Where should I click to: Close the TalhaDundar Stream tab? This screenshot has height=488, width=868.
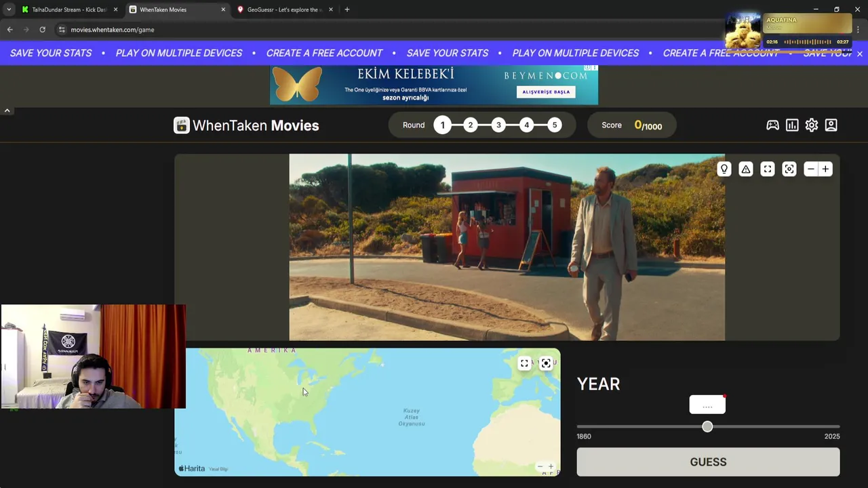(x=115, y=9)
